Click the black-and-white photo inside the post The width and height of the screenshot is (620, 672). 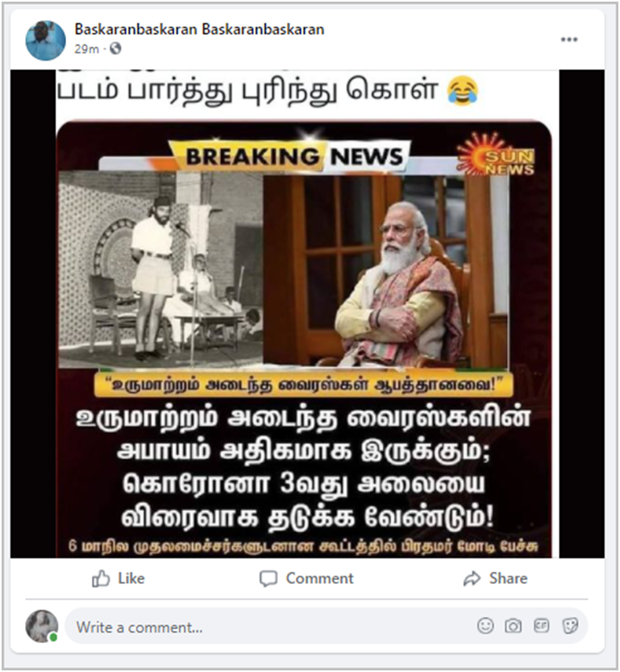(161, 269)
